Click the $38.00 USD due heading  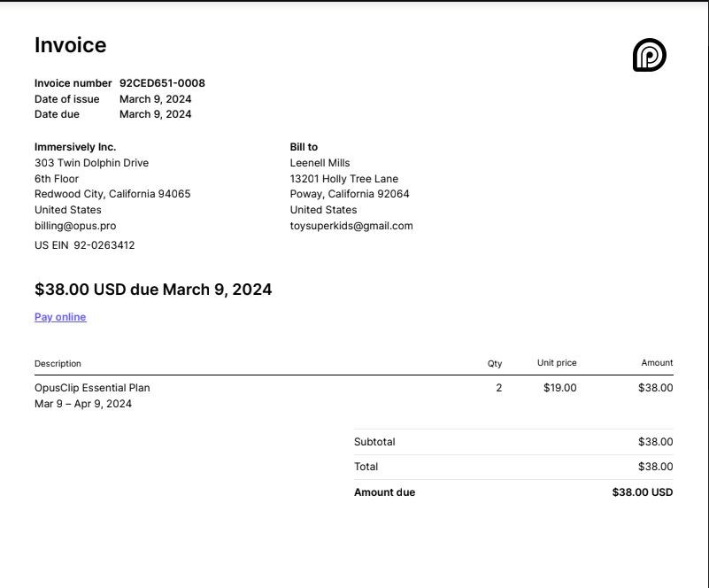pyautogui.click(x=153, y=290)
